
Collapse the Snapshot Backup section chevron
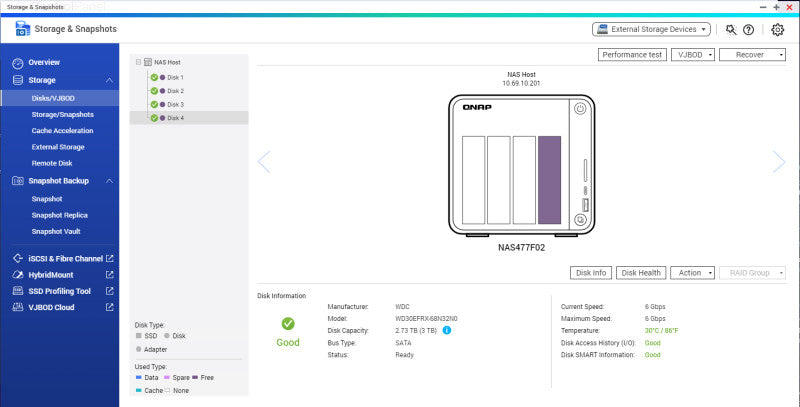(109, 181)
